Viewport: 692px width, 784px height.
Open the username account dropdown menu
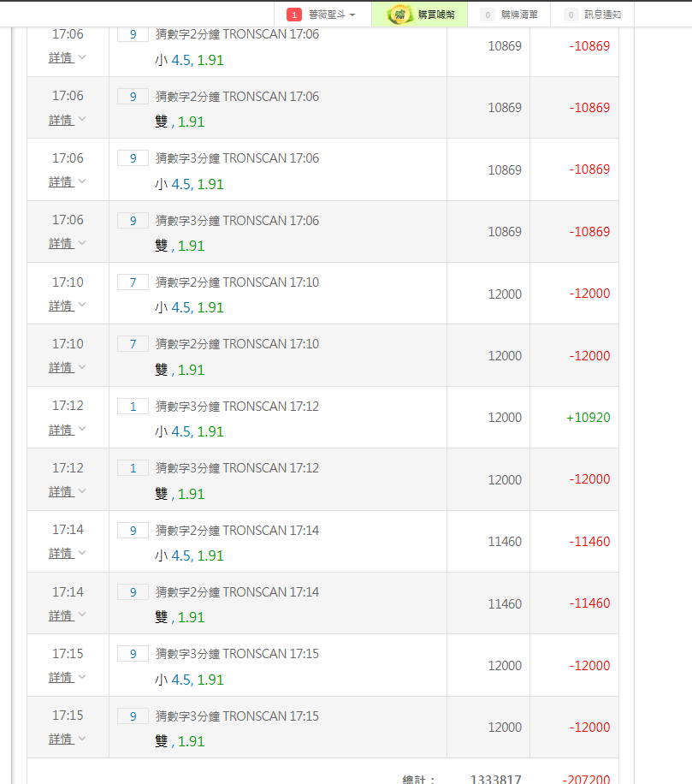tap(332, 15)
